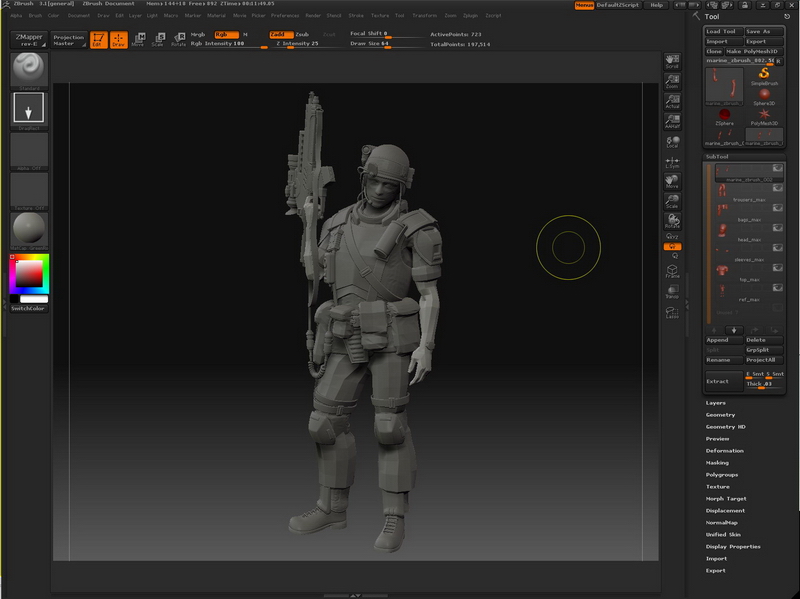800x599 pixels.
Task: Expand the Display Properties subpalette
Action: pyautogui.click(x=733, y=546)
